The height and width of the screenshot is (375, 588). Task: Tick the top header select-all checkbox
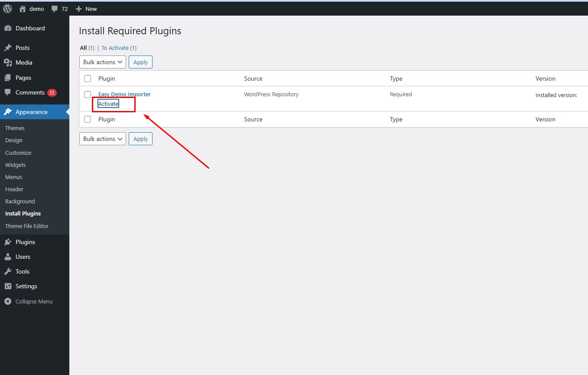tap(88, 78)
